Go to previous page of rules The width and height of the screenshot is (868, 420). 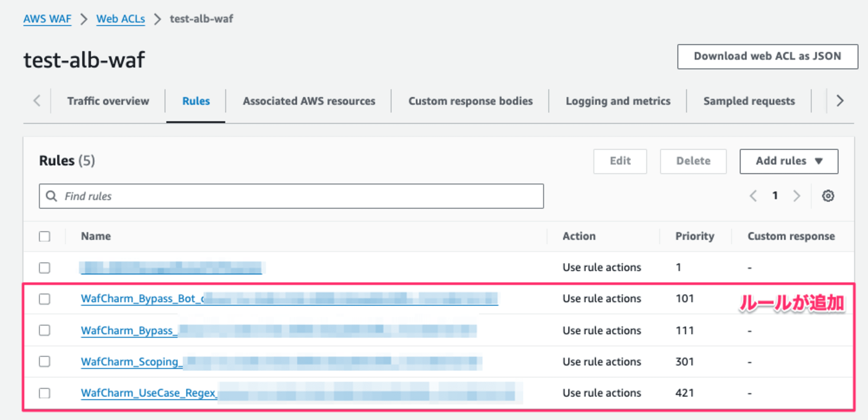tap(753, 196)
